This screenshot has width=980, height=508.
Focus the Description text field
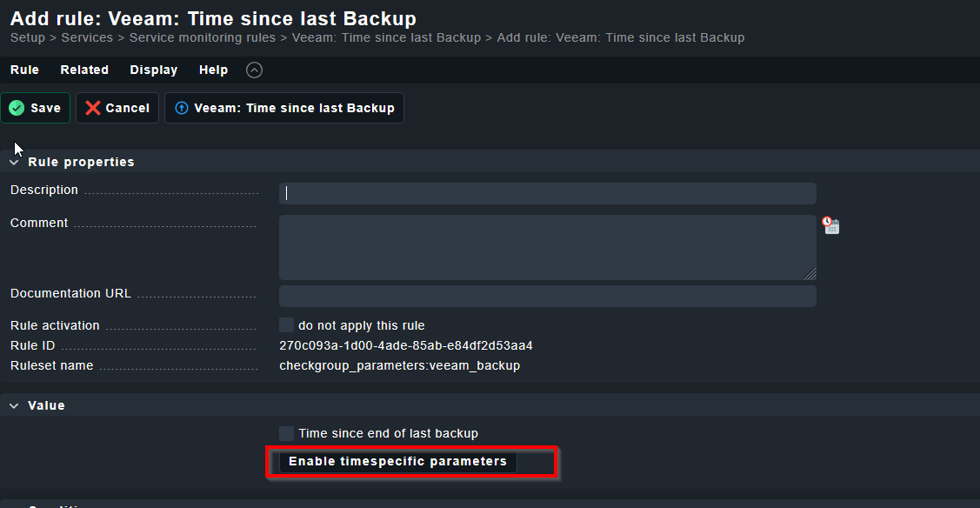coord(547,193)
